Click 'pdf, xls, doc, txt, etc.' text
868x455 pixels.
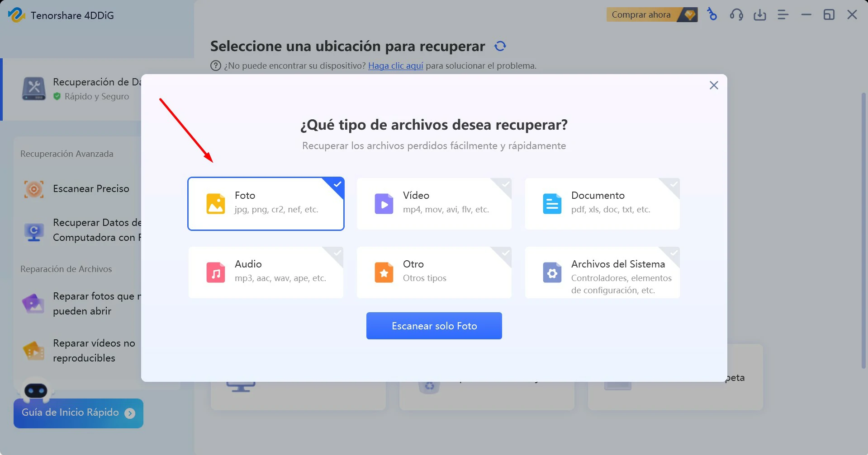(x=611, y=210)
